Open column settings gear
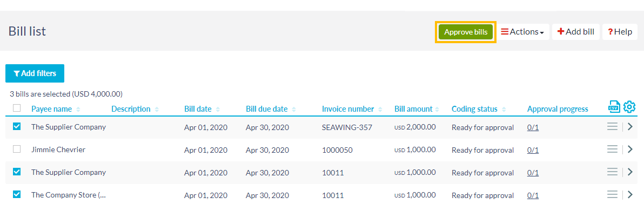Image resolution: width=644 pixels, height=211 pixels. (629, 107)
